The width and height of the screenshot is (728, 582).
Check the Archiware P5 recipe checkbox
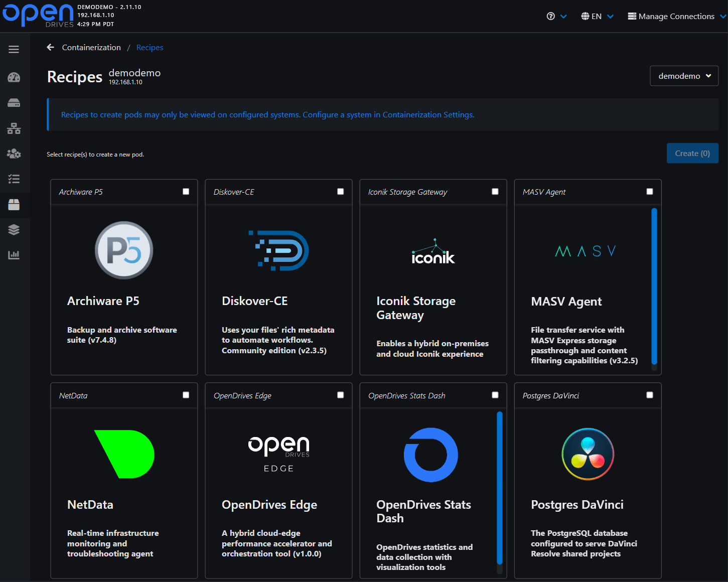point(186,192)
